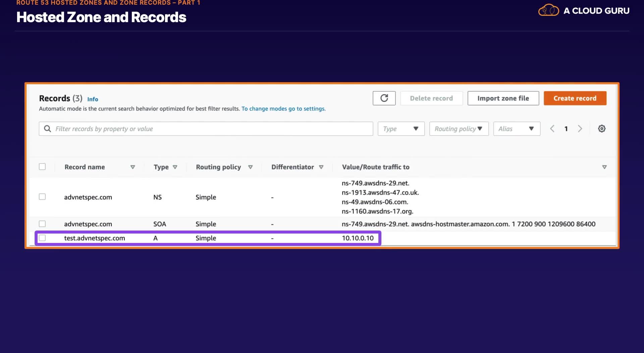This screenshot has height=353, width=644.
Task: Select the advnetspec.com SOA record checkbox
Action: [x=42, y=224]
